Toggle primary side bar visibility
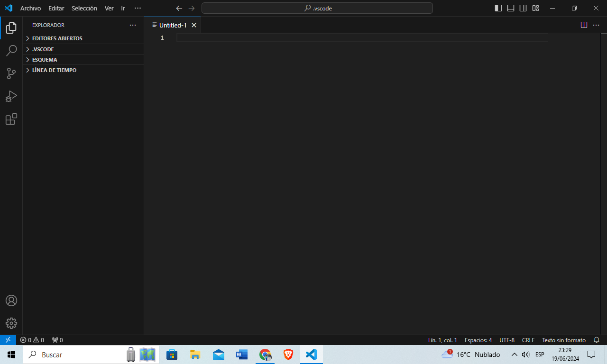This screenshot has height=364, width=607. [498, 8]
